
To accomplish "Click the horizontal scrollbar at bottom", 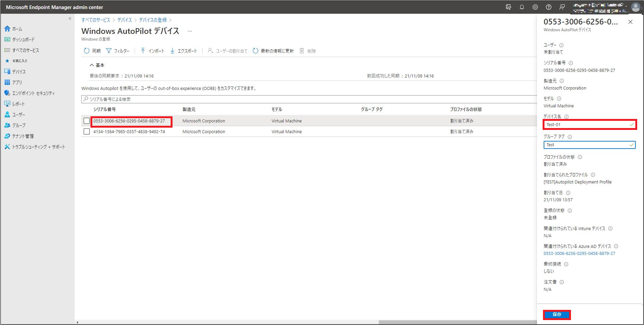I will [457, 322].
